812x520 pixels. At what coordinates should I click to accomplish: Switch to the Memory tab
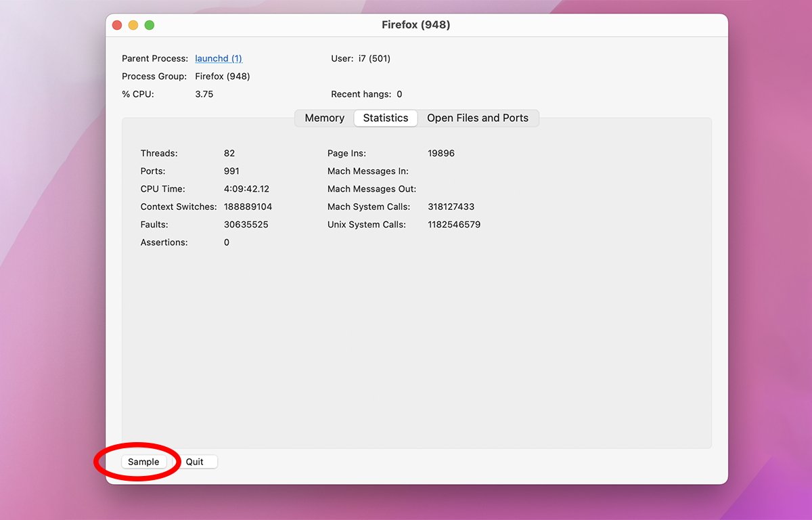pyautogui.click(x=325, y=118)
